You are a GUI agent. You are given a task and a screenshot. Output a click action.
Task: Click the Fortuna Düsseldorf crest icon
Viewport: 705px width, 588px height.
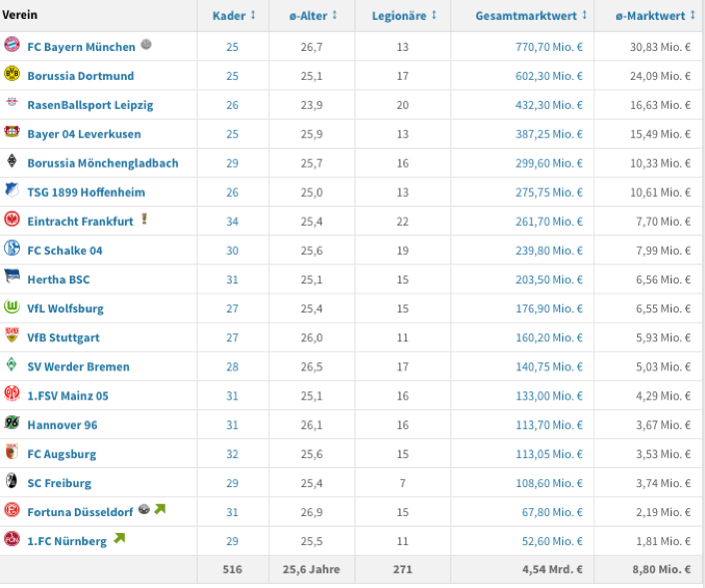click(12, 509)
